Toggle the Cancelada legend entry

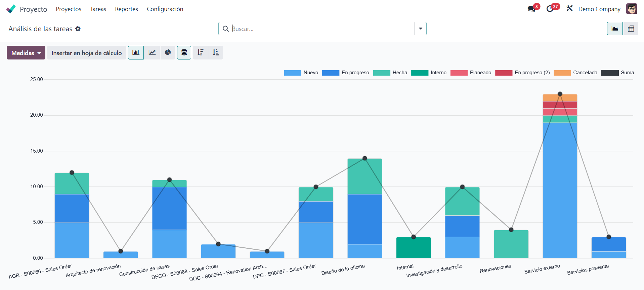(575, 73)
